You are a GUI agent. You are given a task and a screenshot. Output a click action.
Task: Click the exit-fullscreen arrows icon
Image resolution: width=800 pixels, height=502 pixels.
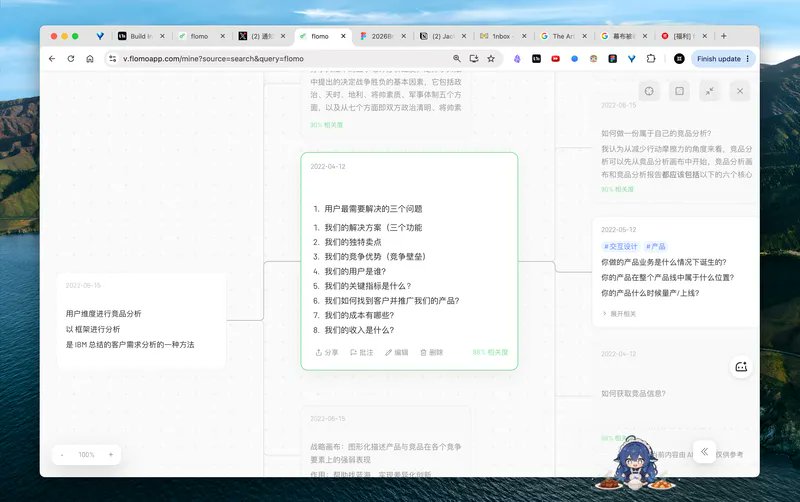(x=710, y=91)
